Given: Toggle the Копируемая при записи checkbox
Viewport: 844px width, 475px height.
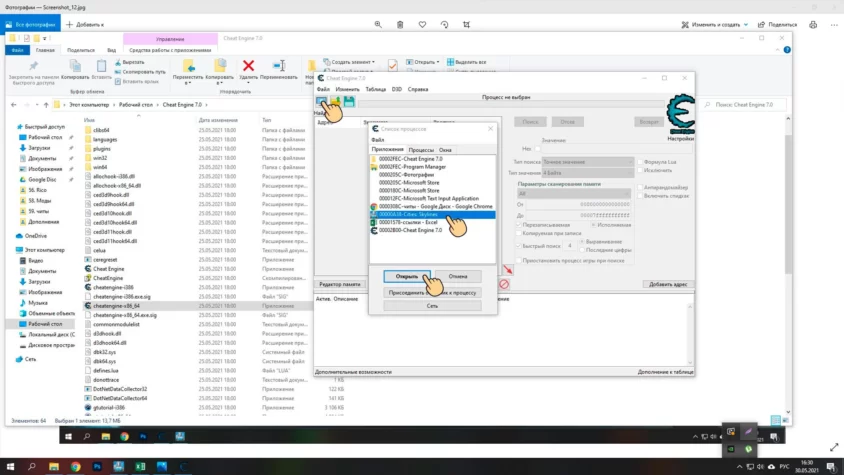Looking at the screenshot, I should (519, 233).
